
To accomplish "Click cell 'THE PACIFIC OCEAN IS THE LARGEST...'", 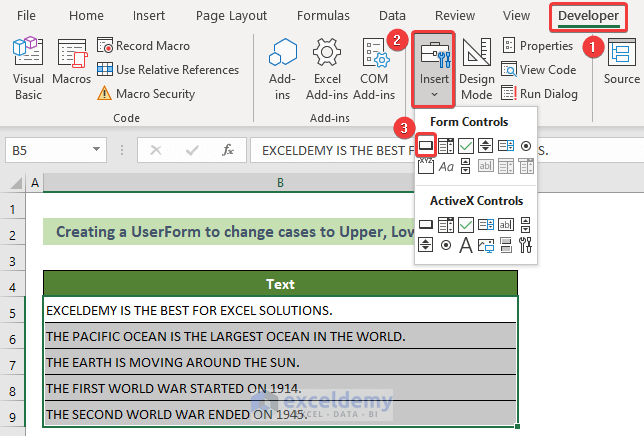I will point(280,336).
